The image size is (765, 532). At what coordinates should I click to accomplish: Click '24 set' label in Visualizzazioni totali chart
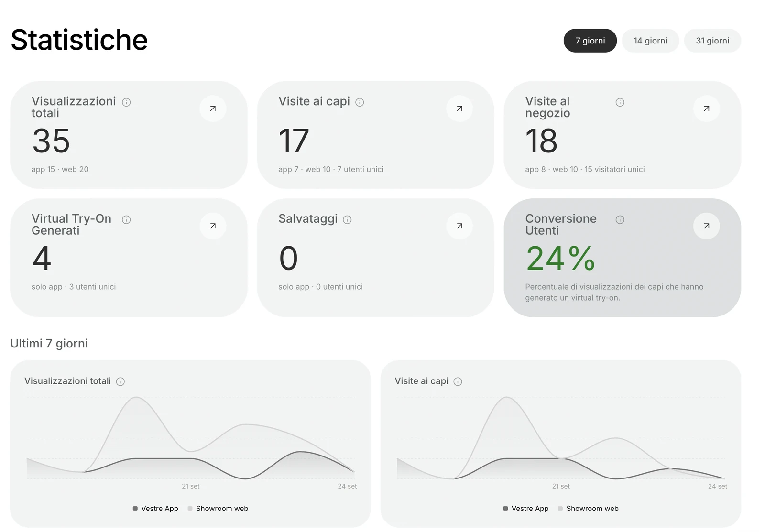(x=347, y=486)
